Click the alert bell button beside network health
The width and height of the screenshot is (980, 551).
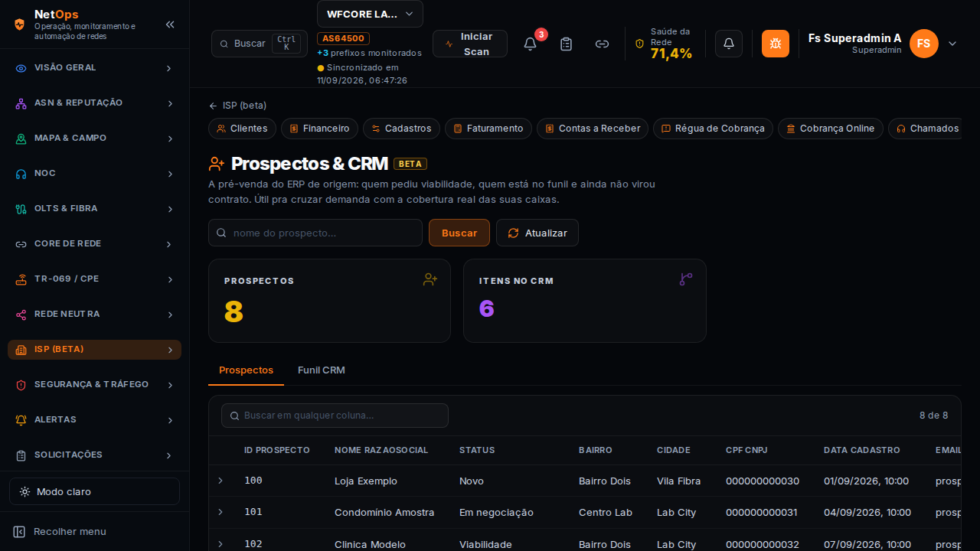click(729, 44)
